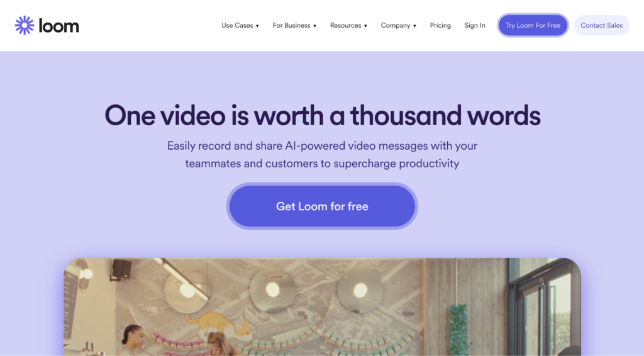Expand the For Business dropdown arrow
This screenshot has width=644, height=356.
click(x=314, y=26)
